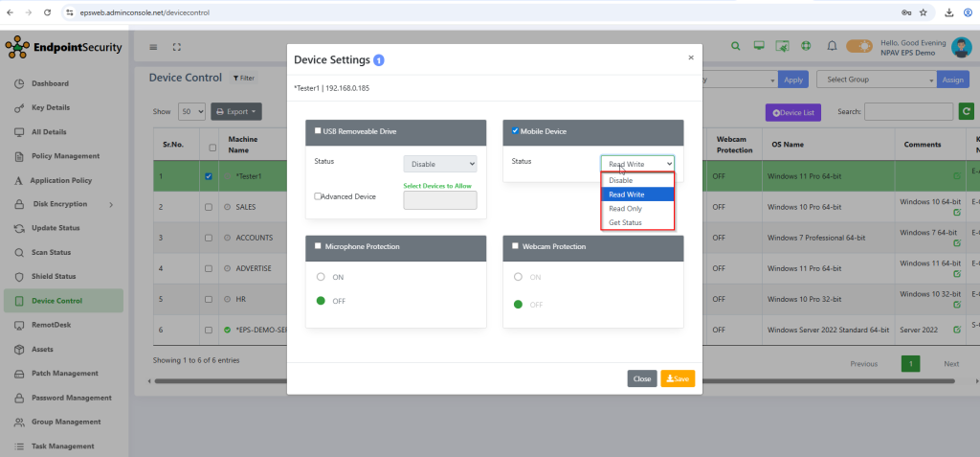Click the green monitor icon in header
This screenshot has width=980, height=457.
coord(759,46)
